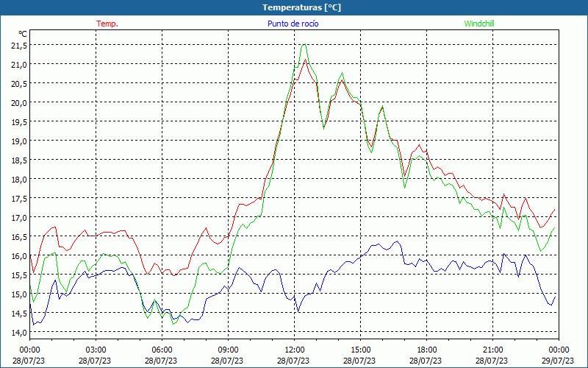Click the 21,5 y-axis value
This screenshot has height=368, width=588.
(19, 46)
